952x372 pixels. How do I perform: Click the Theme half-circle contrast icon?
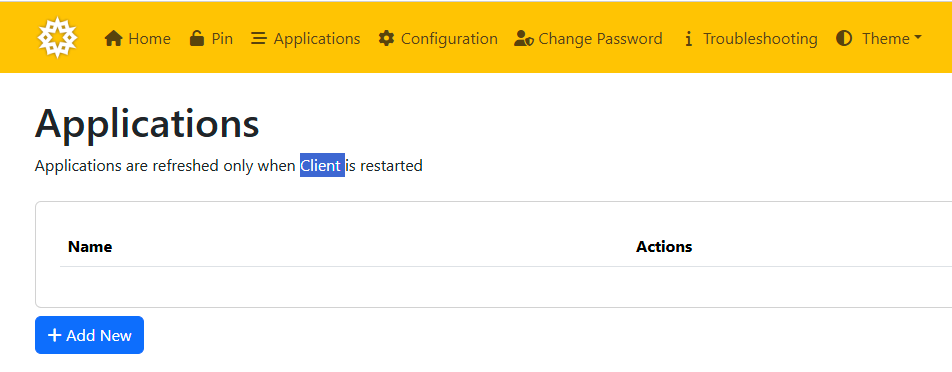pos(844,39)
